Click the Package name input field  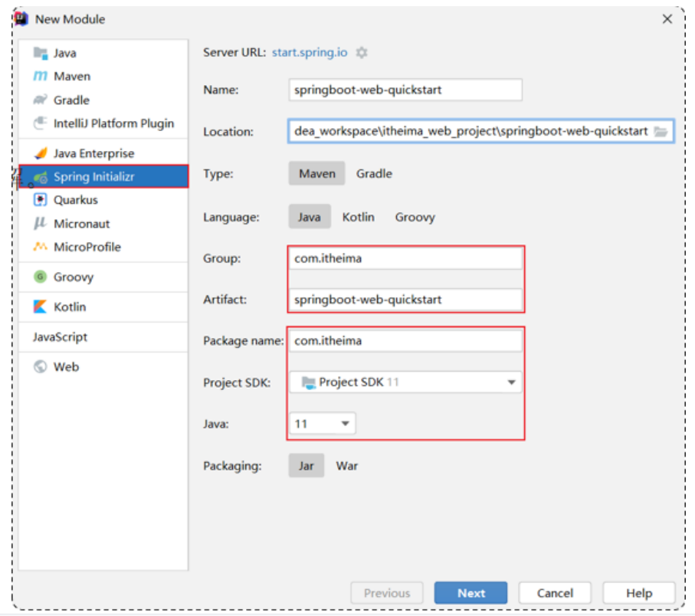(405, 341)
